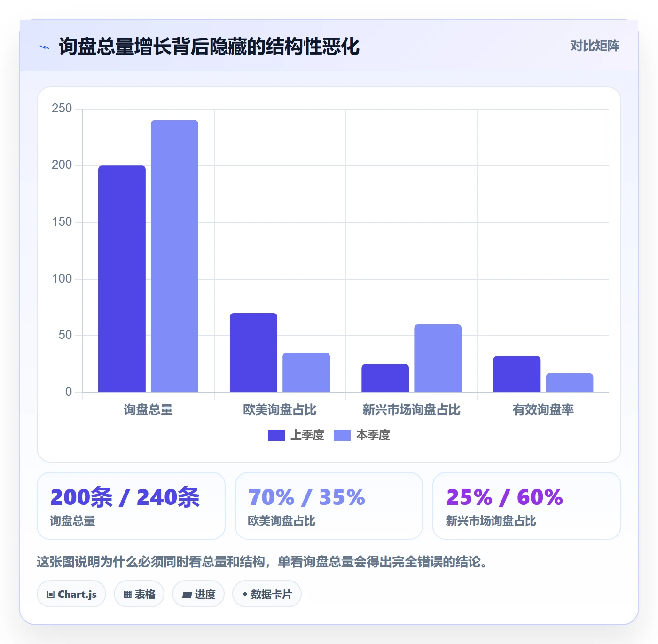This screenshot has width=658, height=644.
Task: Select the 上季度 bar for 欧美询盘占比
Action: pyautogui.click(x=253, y=353)
